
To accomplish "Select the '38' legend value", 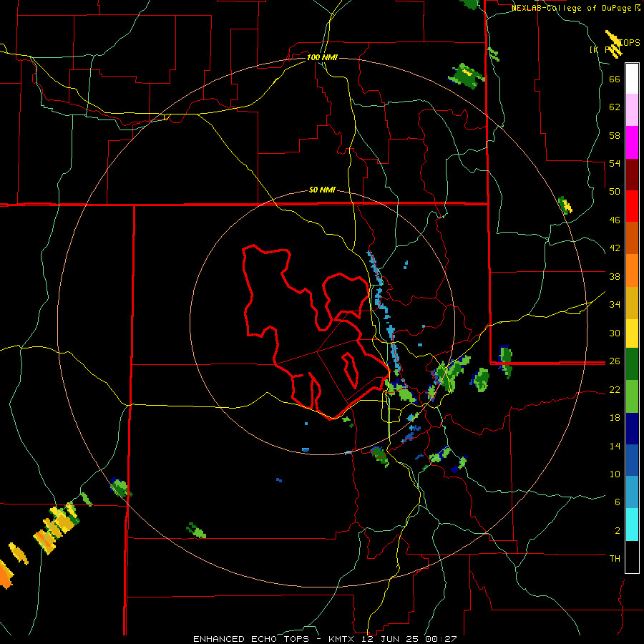I will tap(615, 276).
